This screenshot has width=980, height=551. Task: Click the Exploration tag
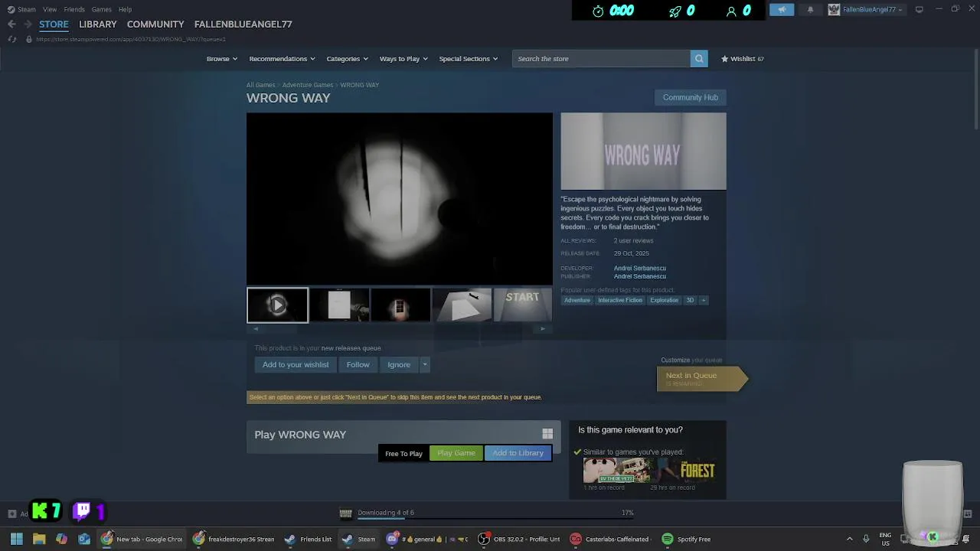tap(664, 300)
